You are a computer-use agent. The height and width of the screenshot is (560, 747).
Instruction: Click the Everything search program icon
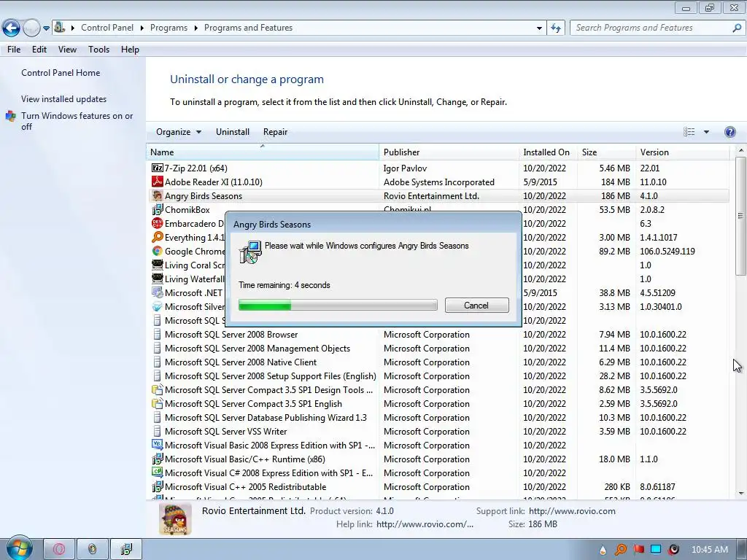158,237
